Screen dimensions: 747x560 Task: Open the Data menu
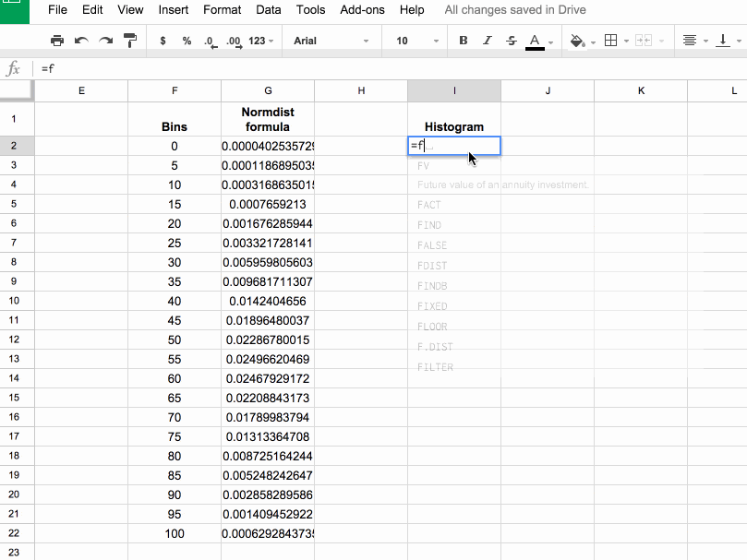(268, 10)
